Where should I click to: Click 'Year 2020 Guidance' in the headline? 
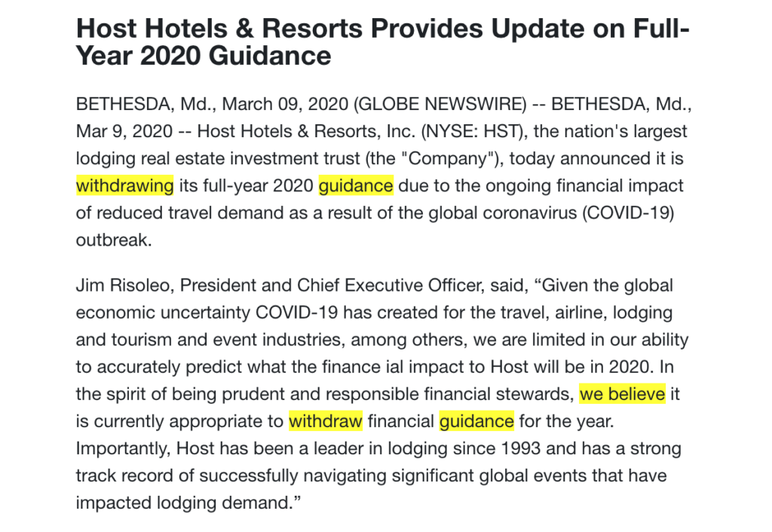(204, 55)
